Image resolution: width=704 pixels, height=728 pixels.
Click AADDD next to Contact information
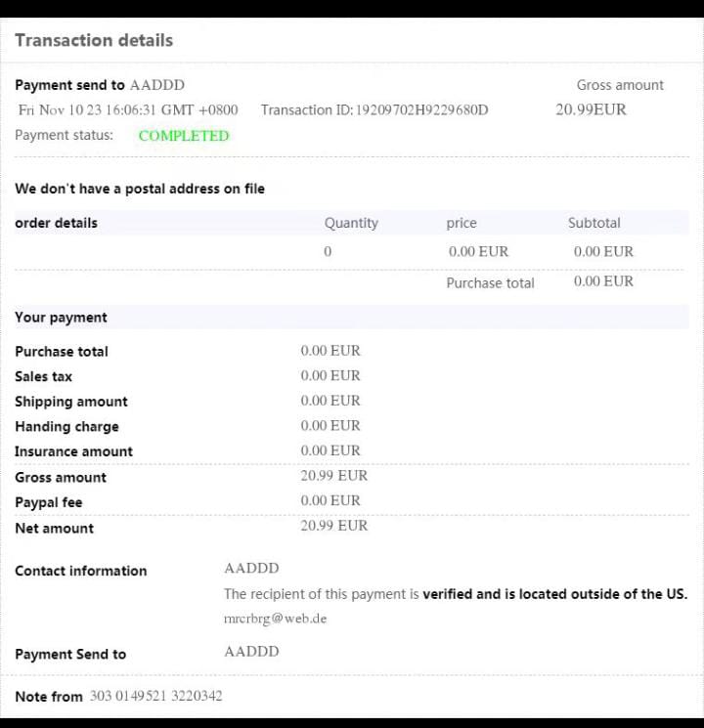coord(251,568)
